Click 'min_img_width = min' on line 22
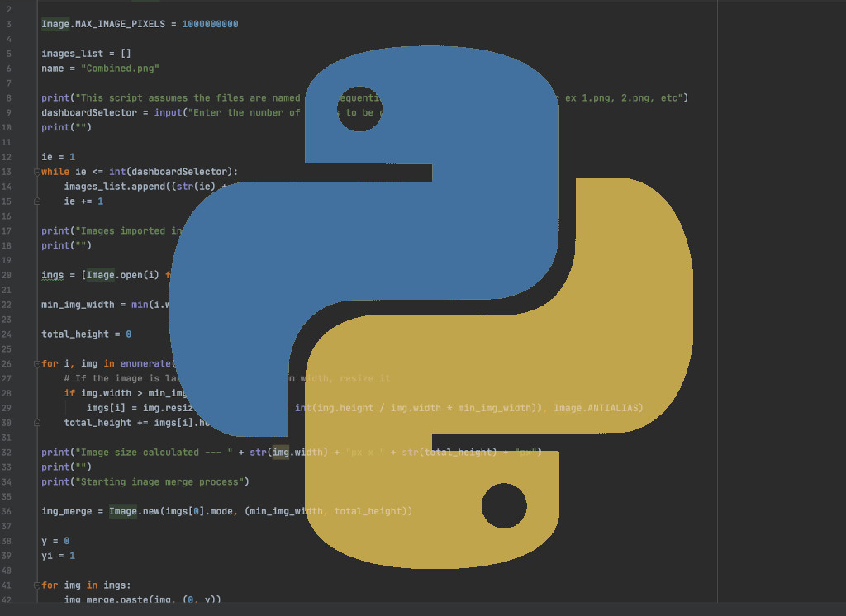The height and width of the screenshot is (616, 846). [94, 305]
